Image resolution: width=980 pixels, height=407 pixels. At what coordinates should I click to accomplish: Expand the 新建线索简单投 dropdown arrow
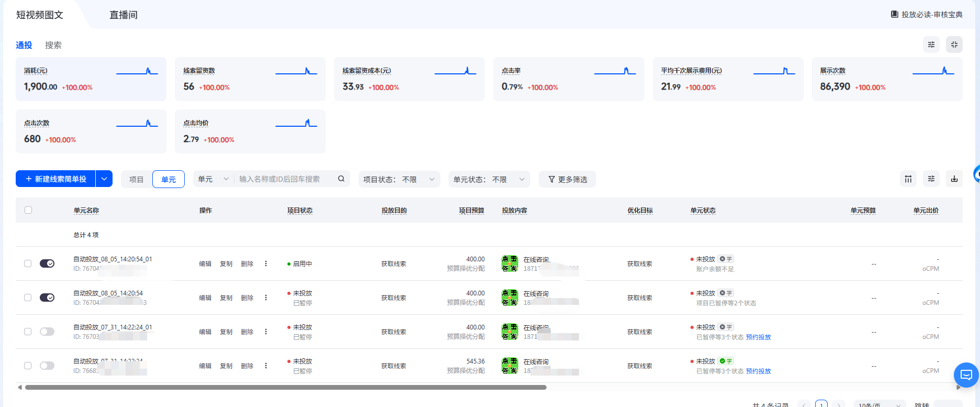click(104, 179)
